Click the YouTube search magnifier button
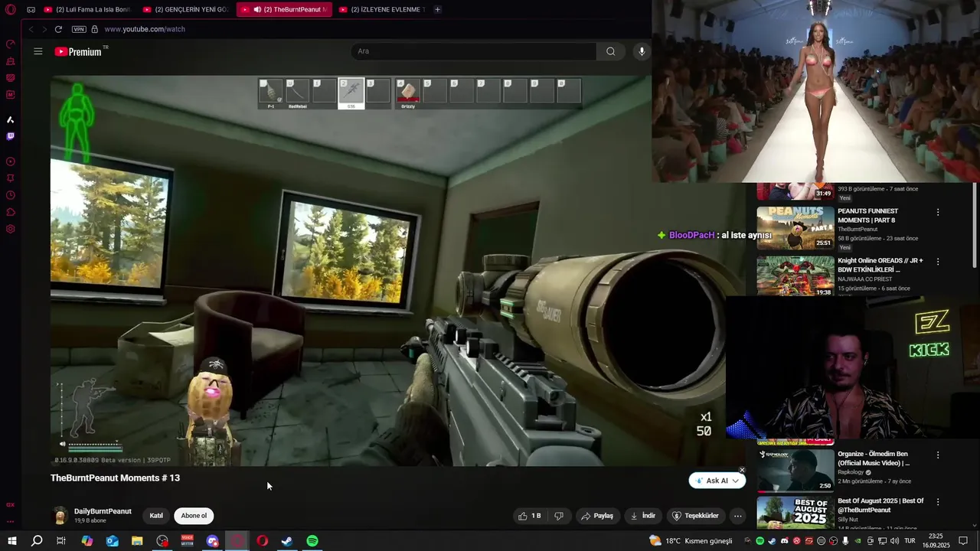980x551 pixels. (610, 51)
